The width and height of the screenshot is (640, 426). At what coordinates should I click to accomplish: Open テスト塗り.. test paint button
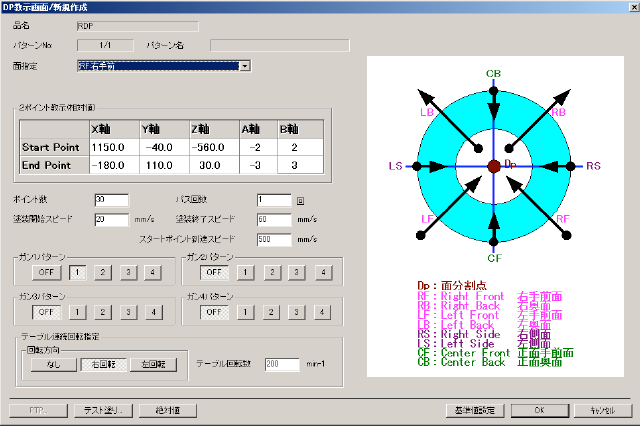tap(103, 410)
